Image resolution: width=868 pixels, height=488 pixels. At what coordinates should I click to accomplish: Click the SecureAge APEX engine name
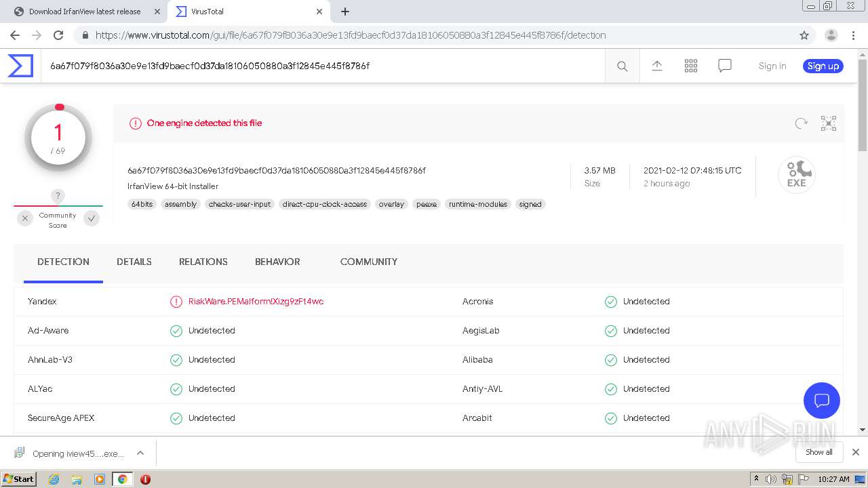coord(61,418)
